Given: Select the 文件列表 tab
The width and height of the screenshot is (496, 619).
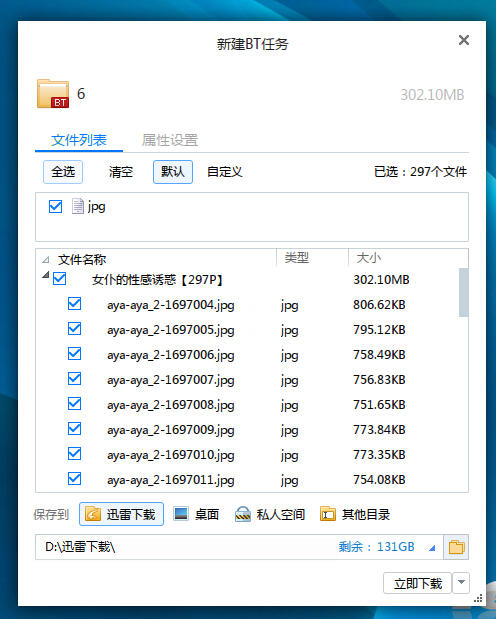Looking at the screenshot, I should (x=79, y=140).
